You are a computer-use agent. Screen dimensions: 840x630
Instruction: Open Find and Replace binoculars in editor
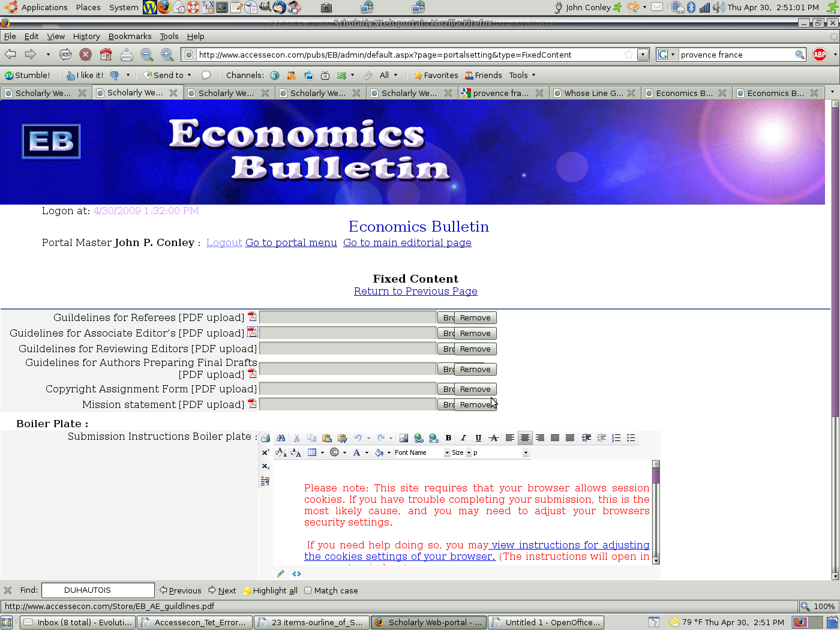280,438
